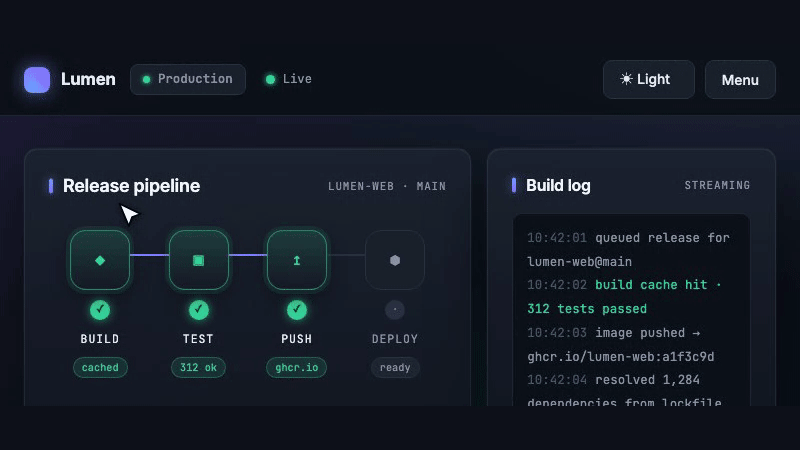Click the Deploy pending status dot
This screenshot has width=800, height=450.
pos(395,310)
